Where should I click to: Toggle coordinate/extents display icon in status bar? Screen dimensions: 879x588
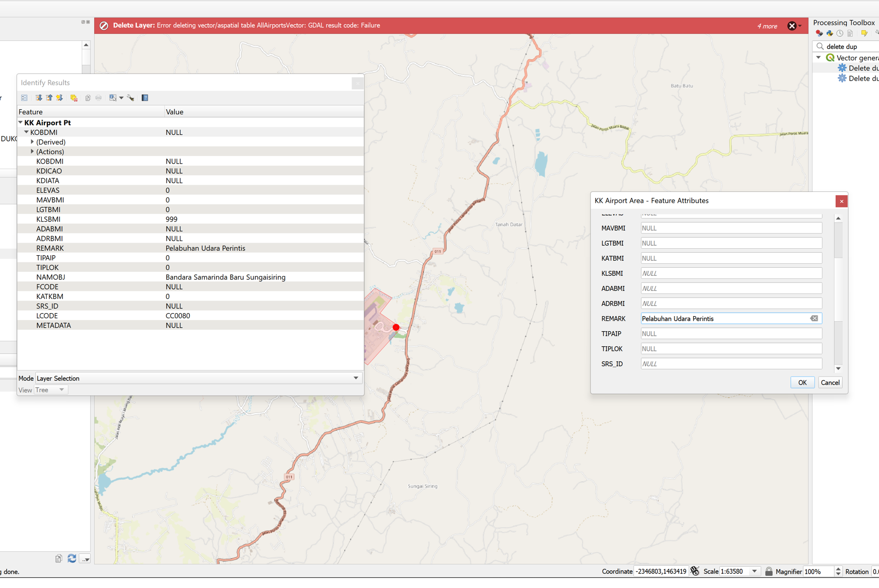695,571
